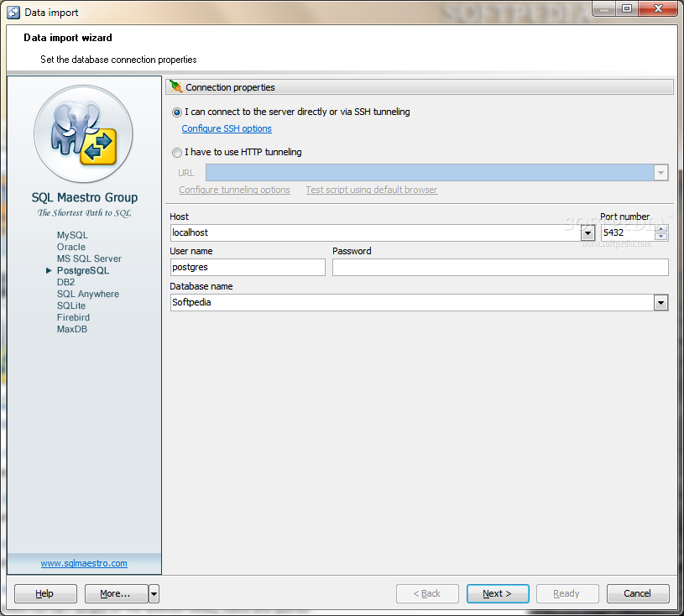Image resolution: width=684 pixels, height=616 pixels.
Task: Click the User name field
Action: [x=248, y=268]
